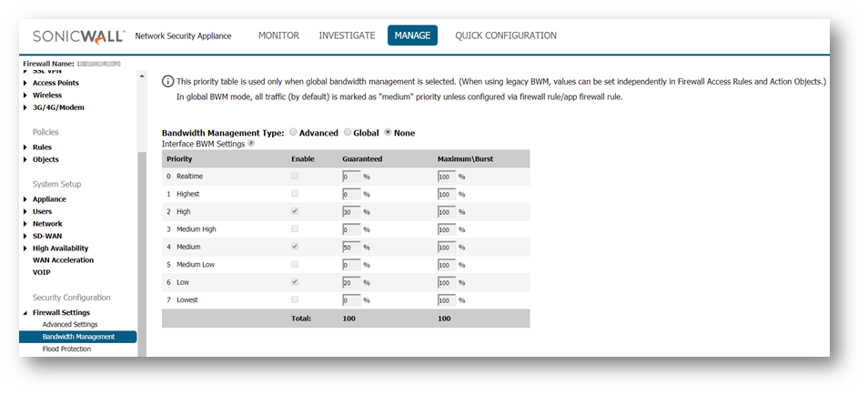Click Guaranteed field for Medium
The height and width of the screenshot is (395, 868).
(351, 248)
